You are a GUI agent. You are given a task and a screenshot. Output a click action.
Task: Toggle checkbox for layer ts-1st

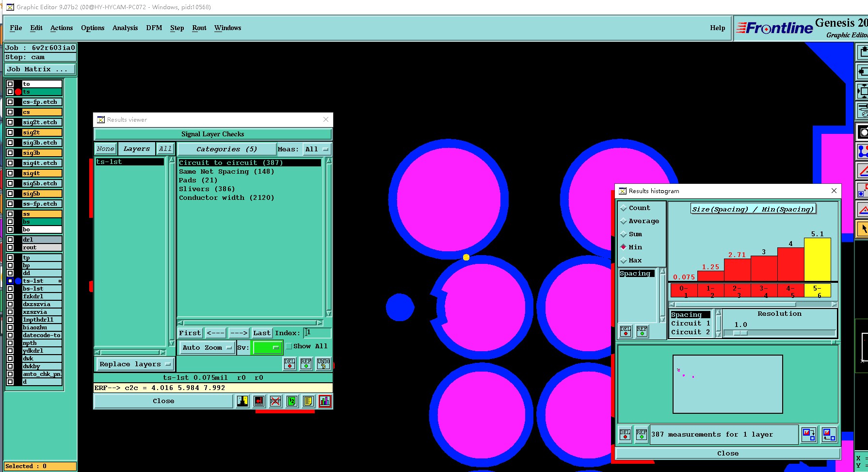[x=10, y=281]
